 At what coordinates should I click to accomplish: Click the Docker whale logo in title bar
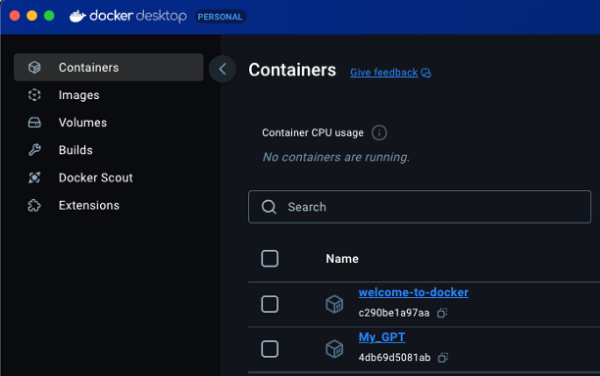click(x=78, y=16)
